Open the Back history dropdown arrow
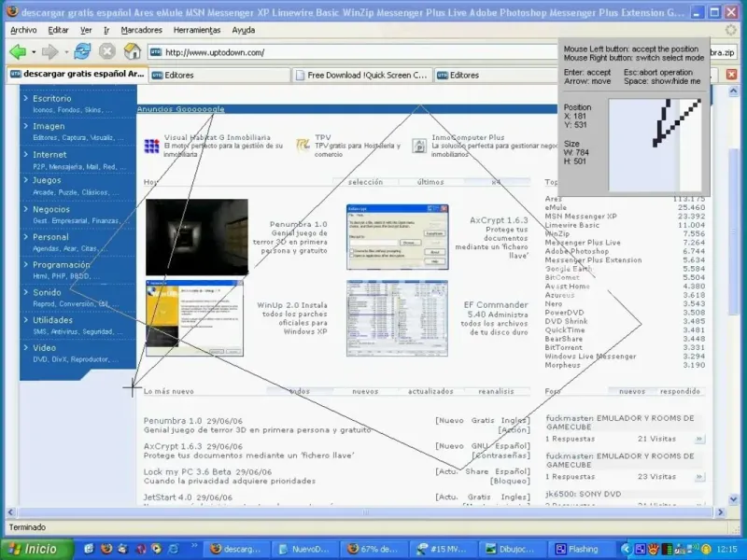 (x=34, y=52)
